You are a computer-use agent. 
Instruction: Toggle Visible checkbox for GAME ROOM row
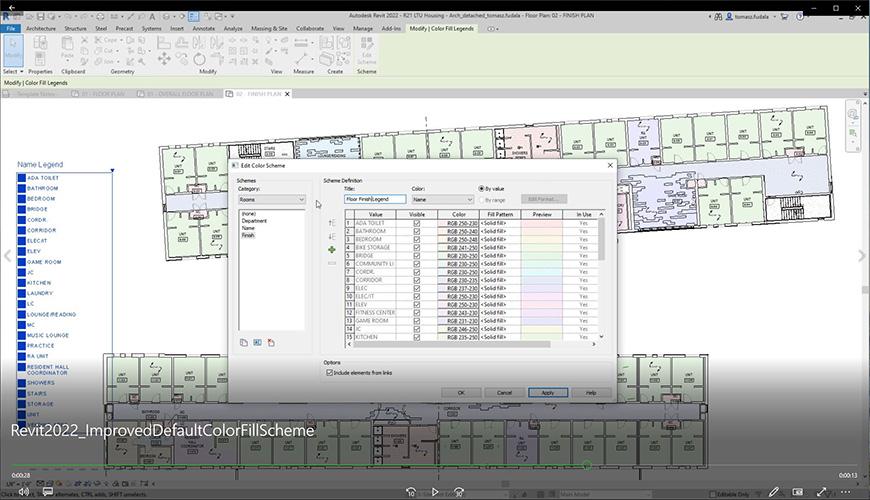point(417,321)
